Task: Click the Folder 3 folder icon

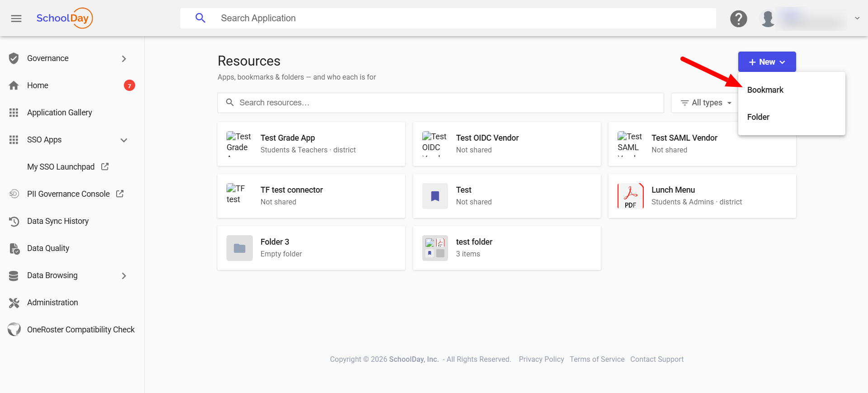Action: coord(240,248)
